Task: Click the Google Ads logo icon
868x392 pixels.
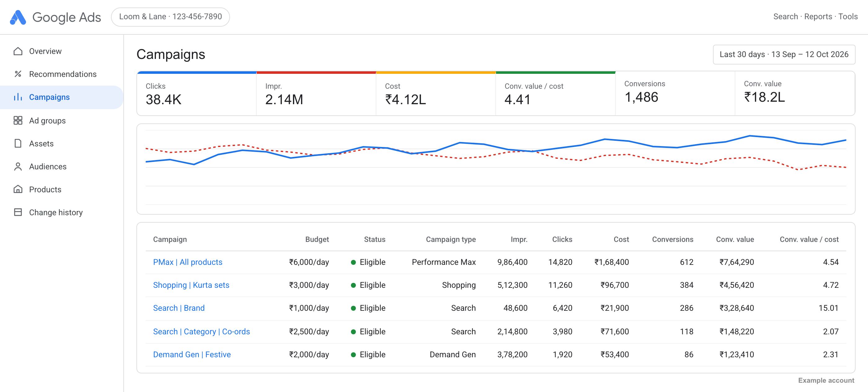Action: pyautogui.click(x=18, y=17)
